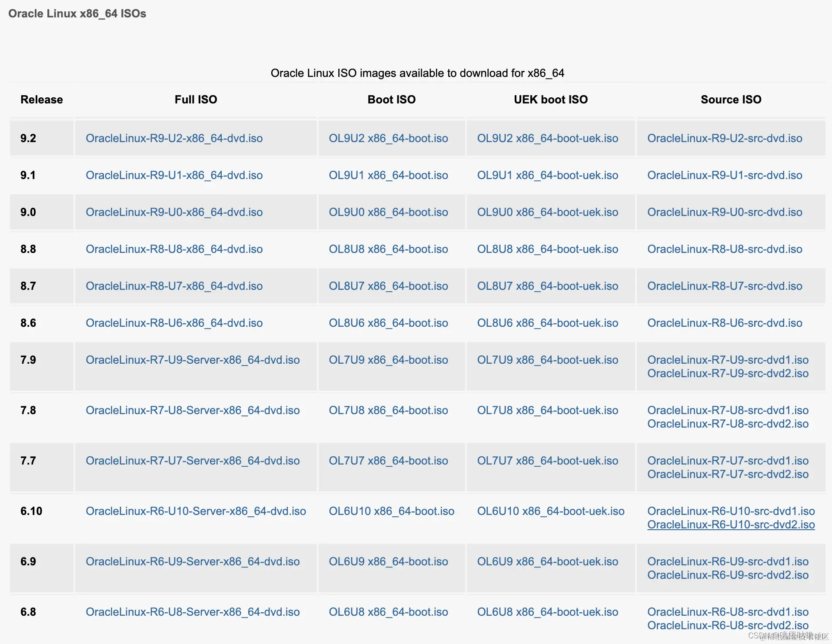Open OracleLinux-R8-U7-src-dvd.iso
Viewport: 832px width, 644px height.
point(725,286)
